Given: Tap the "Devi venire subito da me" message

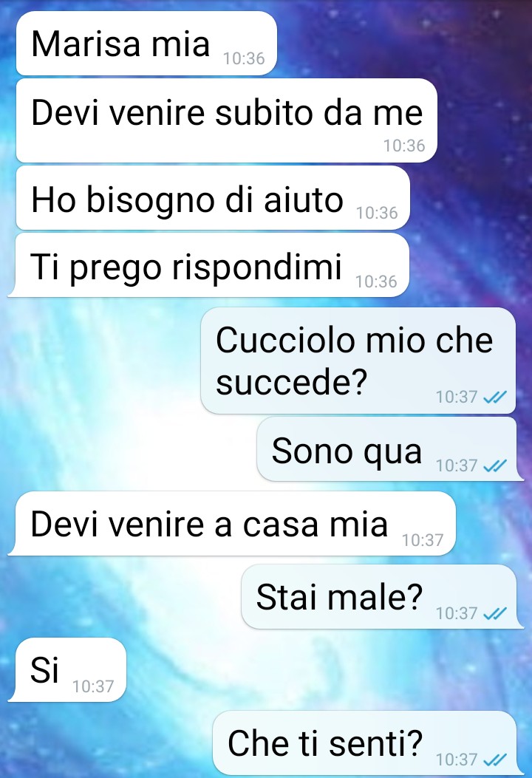Looking at the screenshot, I should 226,120.
